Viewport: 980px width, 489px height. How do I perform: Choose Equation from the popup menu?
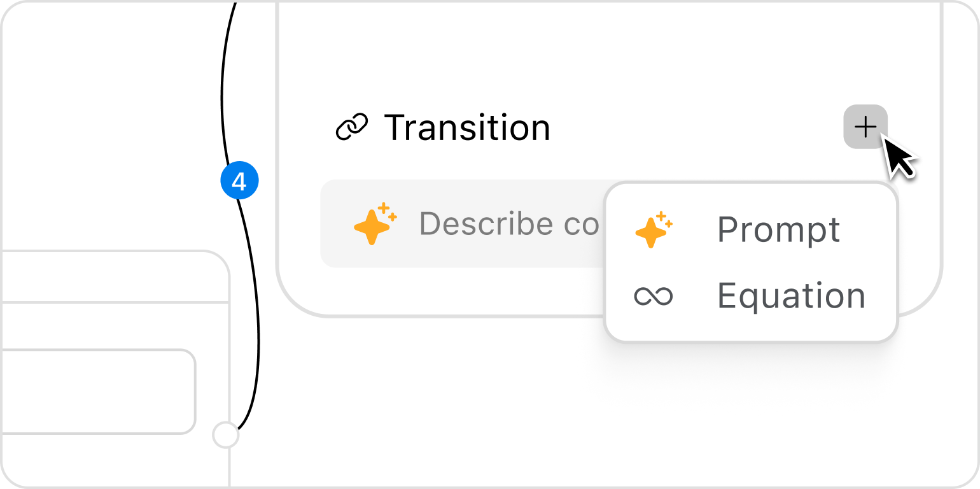(790, 296)
